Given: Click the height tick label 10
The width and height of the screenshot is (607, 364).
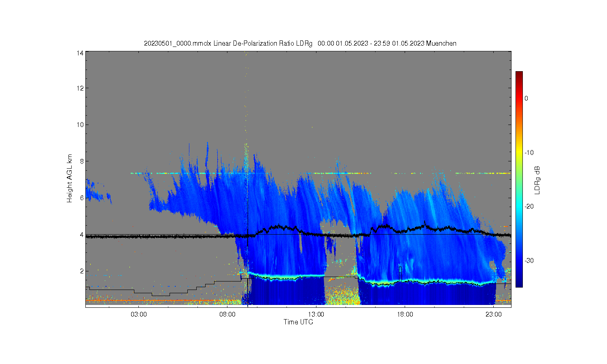Looking at the screenshot, I should [x=80, y=125].
